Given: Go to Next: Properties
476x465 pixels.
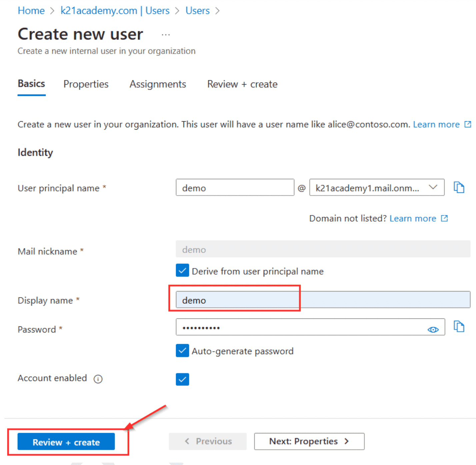Looking at the screenshot, I should (x=309, y=441).
